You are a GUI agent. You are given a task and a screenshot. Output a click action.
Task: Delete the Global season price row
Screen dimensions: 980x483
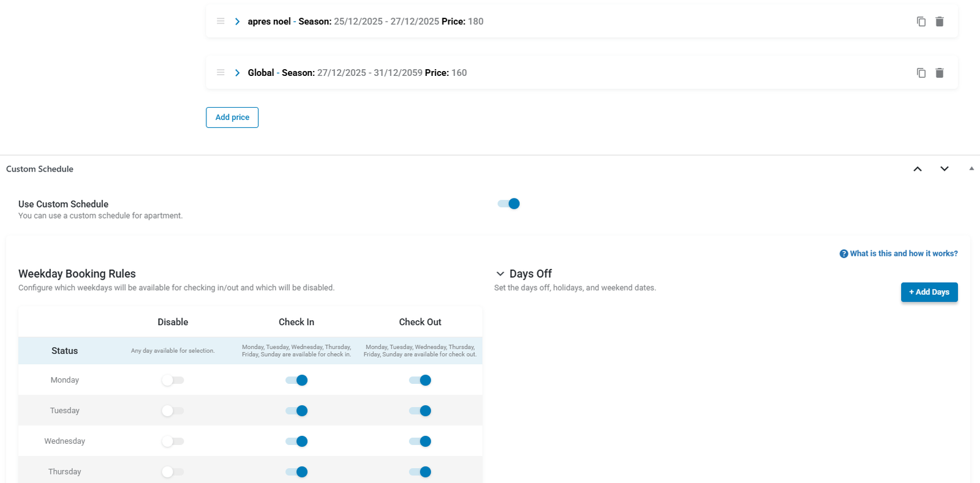pos(940,73)
